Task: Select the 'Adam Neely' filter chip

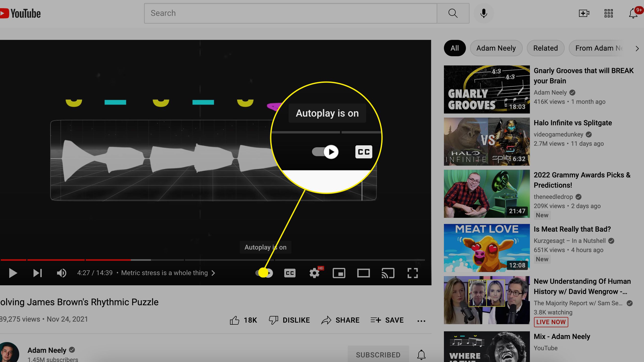Action: (496, 48)
